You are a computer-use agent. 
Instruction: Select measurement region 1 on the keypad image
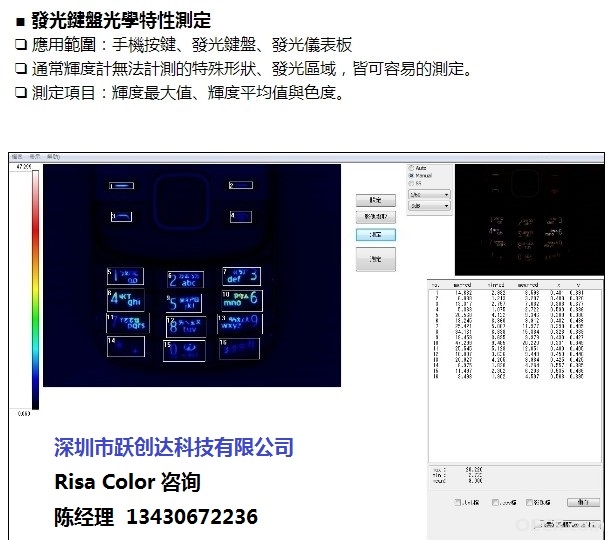(121, 185)
